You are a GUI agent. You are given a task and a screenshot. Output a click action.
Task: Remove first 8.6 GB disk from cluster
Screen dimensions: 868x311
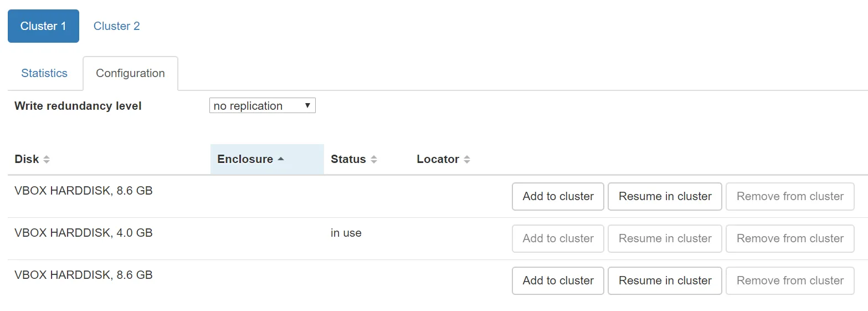coord(790,196)
